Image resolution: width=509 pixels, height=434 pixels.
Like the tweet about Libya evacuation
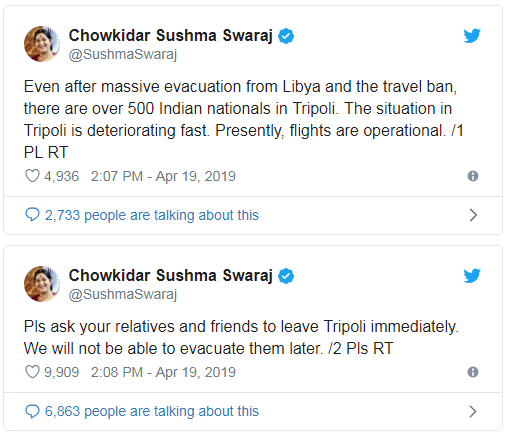click(x=32, y=176)
